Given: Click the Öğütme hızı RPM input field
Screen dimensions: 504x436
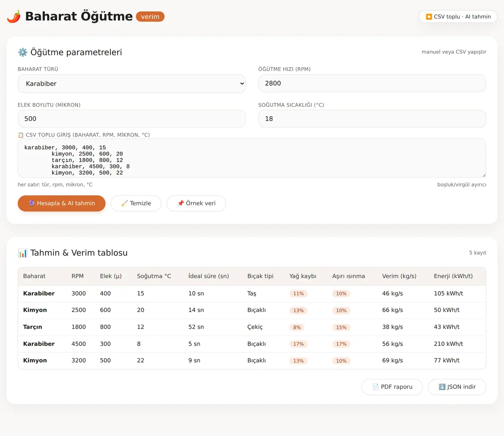Looking at the screenshot, I should pos(372,83).
